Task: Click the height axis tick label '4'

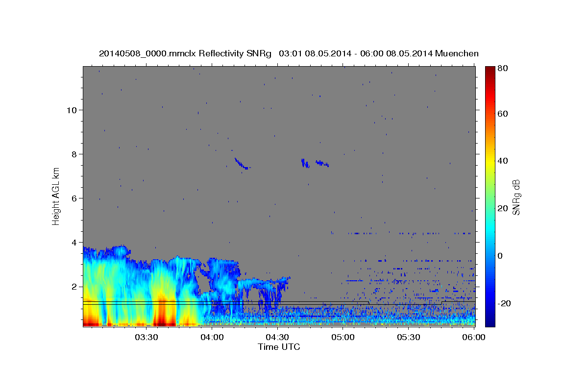Action: pyautogui.click(x=74, y=242)
